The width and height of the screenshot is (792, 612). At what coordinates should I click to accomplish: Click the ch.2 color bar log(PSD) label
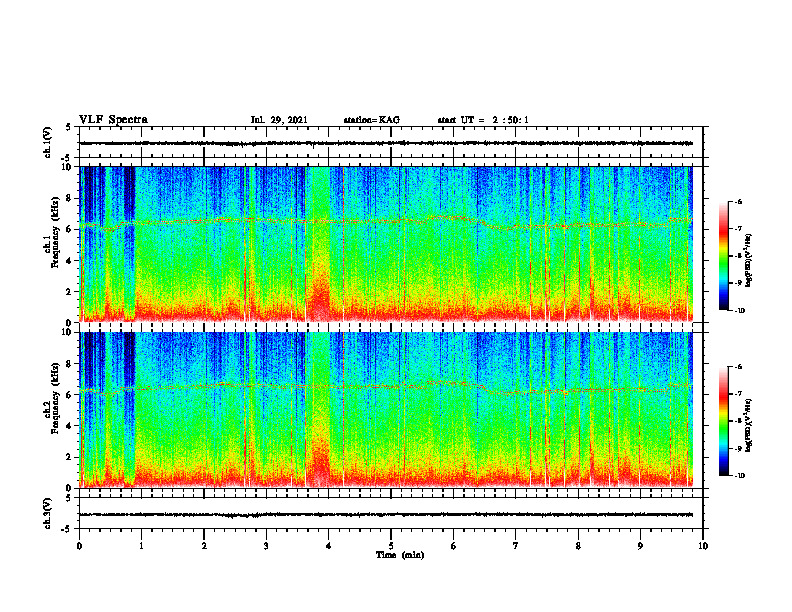click(749, 426)
